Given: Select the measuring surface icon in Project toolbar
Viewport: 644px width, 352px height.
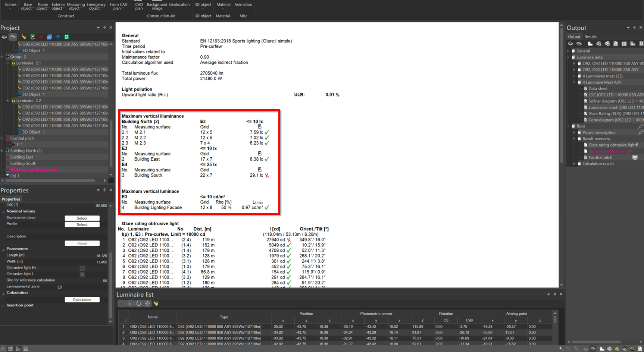Looking at the screenshot, I should (32, 37).
